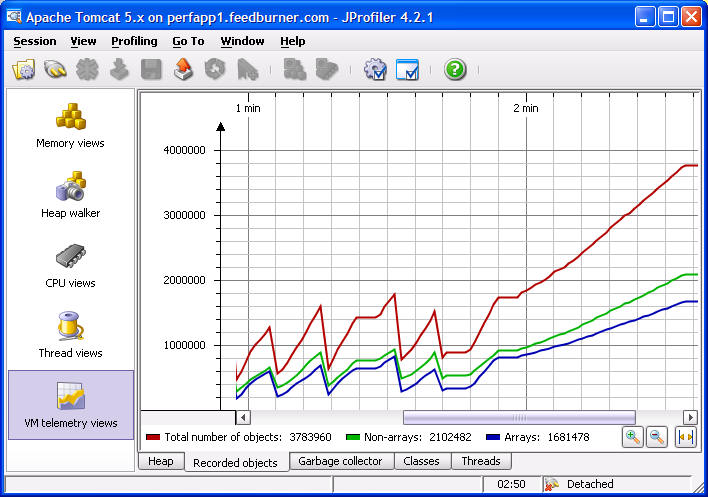
Task: Open the Memory views section
Action: coord(70,125)
